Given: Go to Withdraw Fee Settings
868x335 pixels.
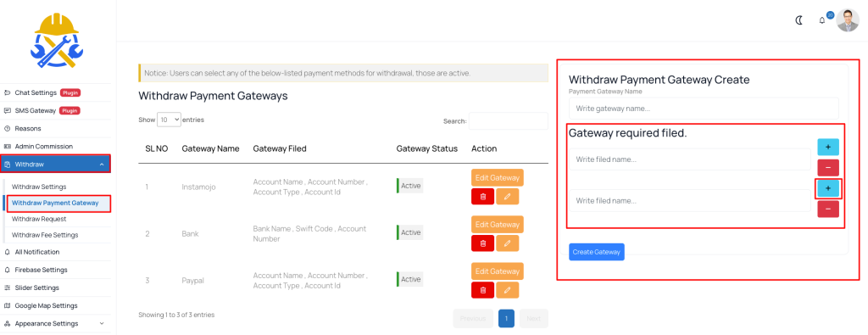Looking at the screenshot, I should click(x=45, y=235).
